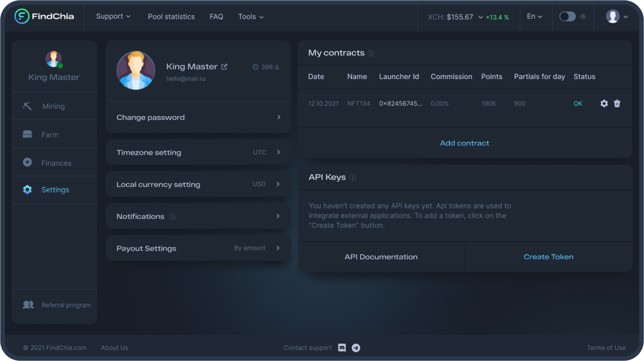Expand the Tools dropdown menu
644x361 pixels.
click(251, 17)
